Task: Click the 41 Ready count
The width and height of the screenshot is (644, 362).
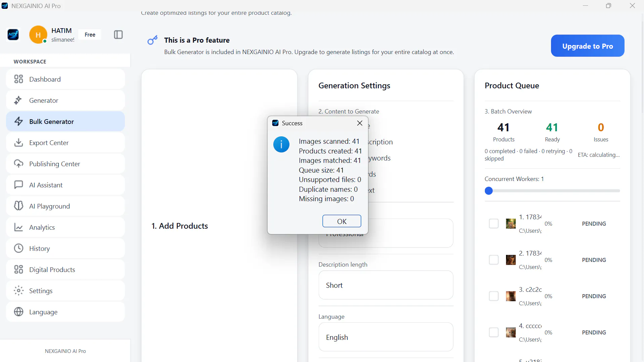Action: point(552,128)
